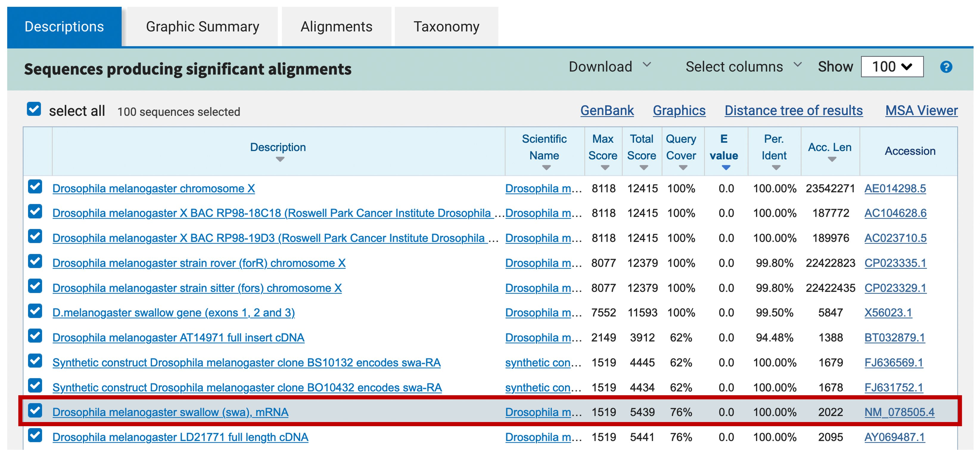
Task: Expand the Download dropdown
Action: (610, 66)
